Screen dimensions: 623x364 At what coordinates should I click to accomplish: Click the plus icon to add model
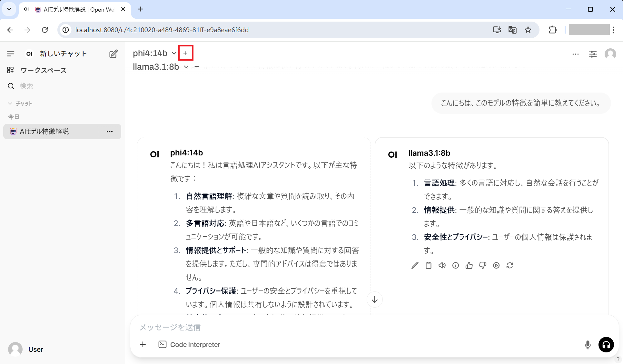pos(185,53)
